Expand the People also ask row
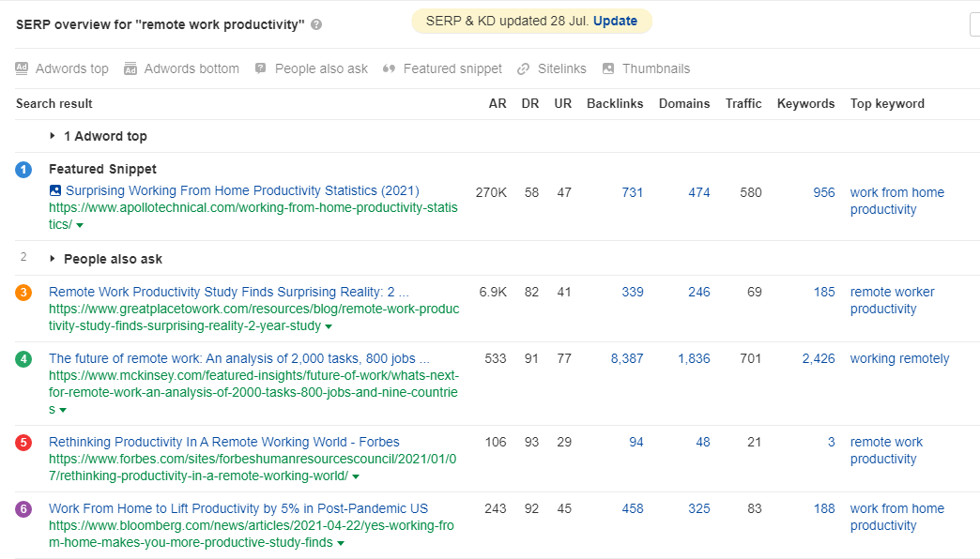980x559 pixels. coord(53,259)
